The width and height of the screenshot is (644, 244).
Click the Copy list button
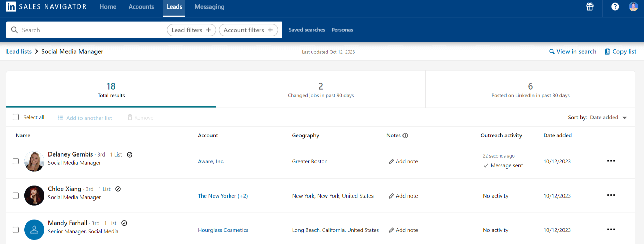coord(620,52)
